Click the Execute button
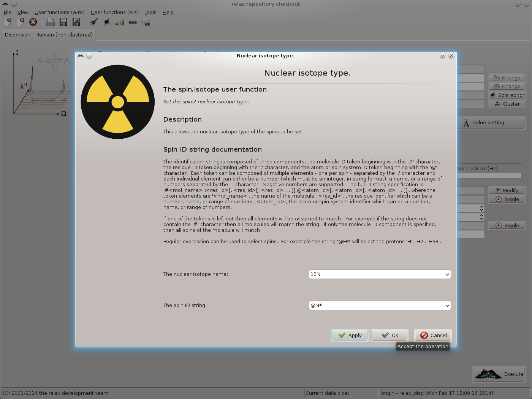Image resolution: width=532 pixels, height=399 pixels. [499, 374]
